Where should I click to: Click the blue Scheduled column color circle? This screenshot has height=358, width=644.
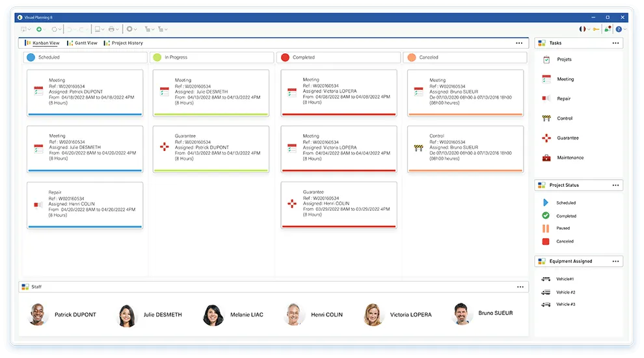31,57
